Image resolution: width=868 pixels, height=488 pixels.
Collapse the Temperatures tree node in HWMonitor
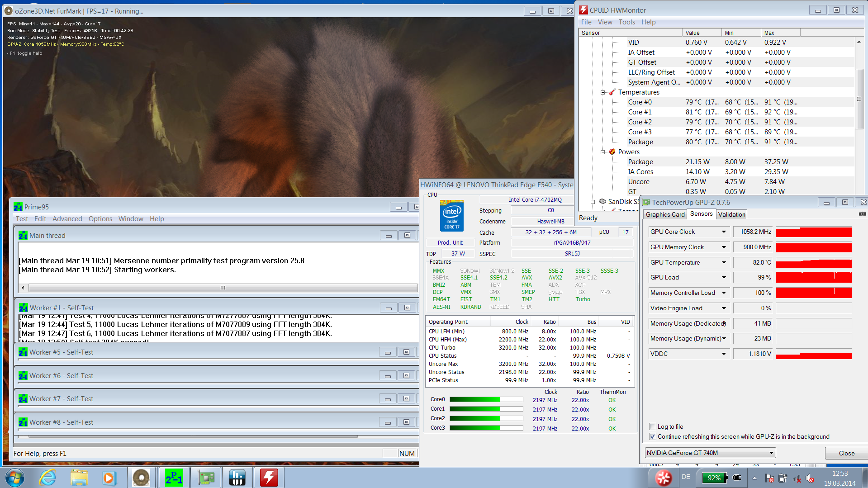coord(602,92)
